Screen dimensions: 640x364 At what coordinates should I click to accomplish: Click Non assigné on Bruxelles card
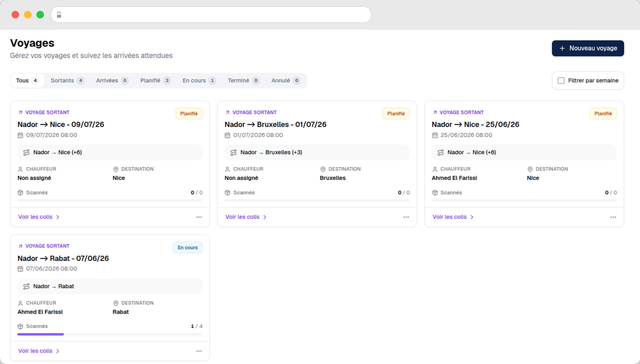(x=241, y=178)
